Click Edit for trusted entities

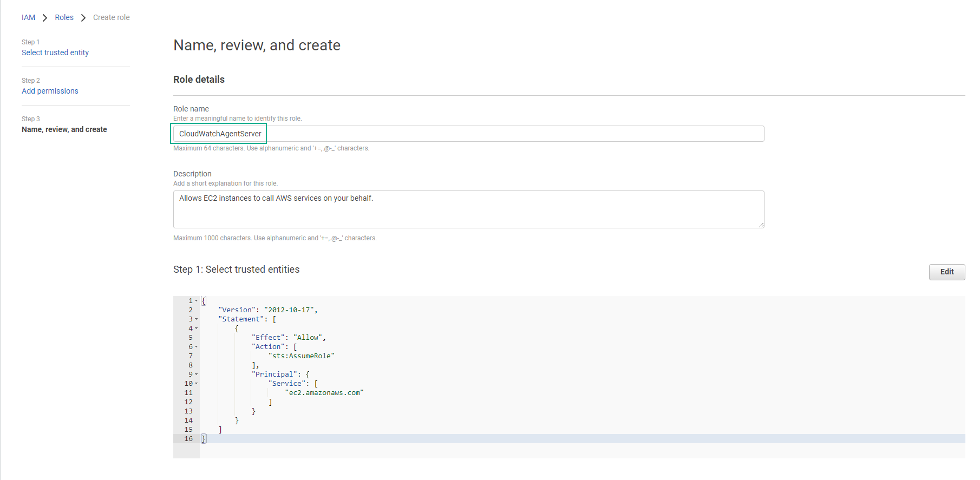pos(947,272)
